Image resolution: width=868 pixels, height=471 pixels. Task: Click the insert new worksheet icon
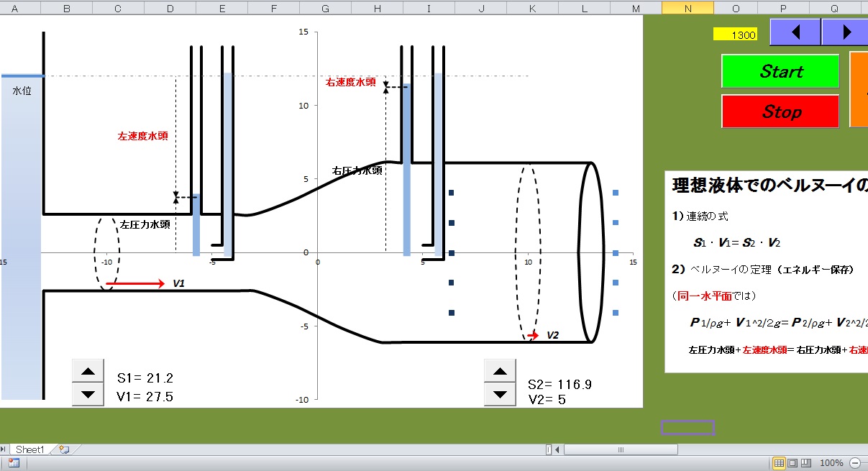point(64,449)
